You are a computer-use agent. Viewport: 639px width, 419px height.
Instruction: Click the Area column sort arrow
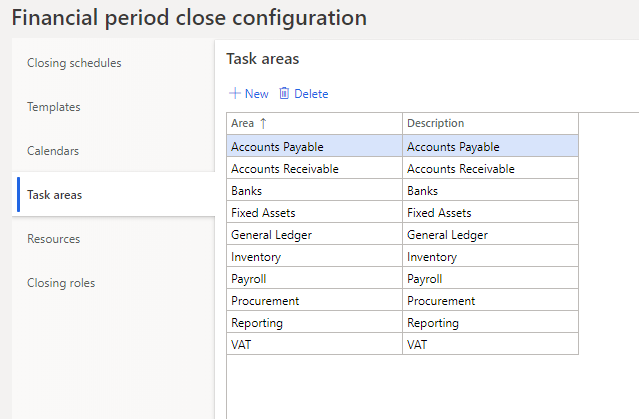[x=264, y=124]
